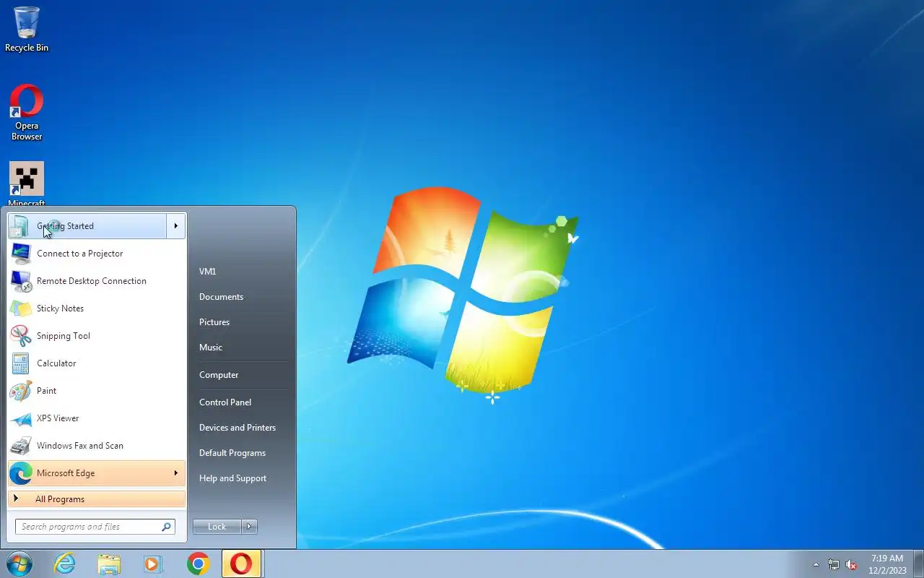Click Calculator icon in Start menu

[x=21, y=363]
